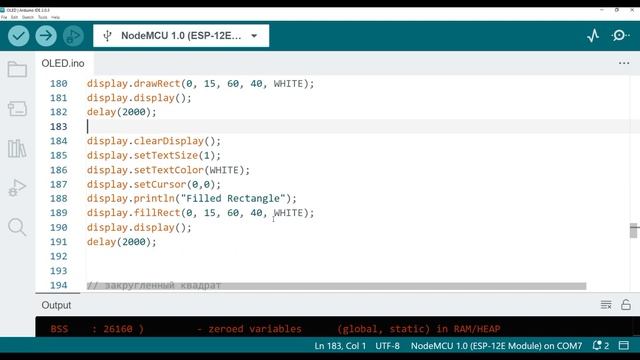Click delay(2000) on line 191

point(121,242)
